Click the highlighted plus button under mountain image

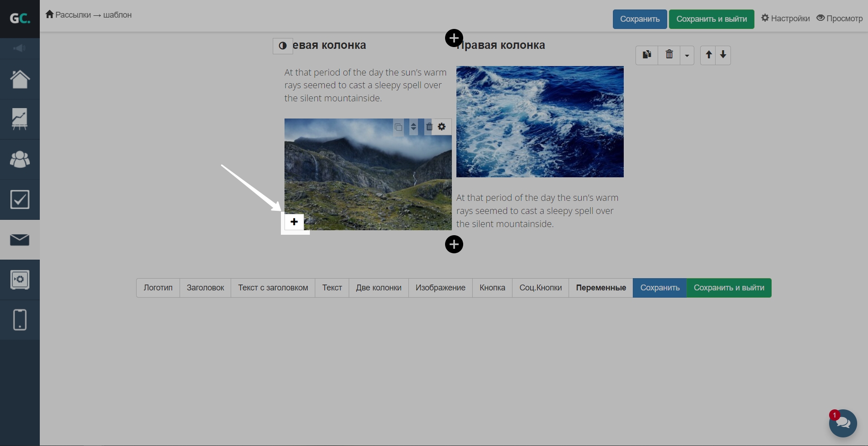[x=294, y=222]
